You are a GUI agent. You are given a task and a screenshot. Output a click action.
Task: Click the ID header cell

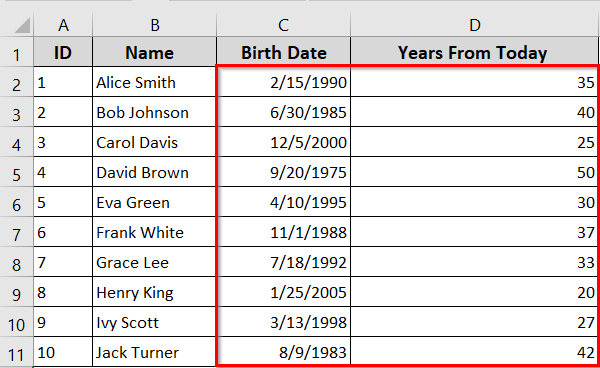click(x=63, y=52)
